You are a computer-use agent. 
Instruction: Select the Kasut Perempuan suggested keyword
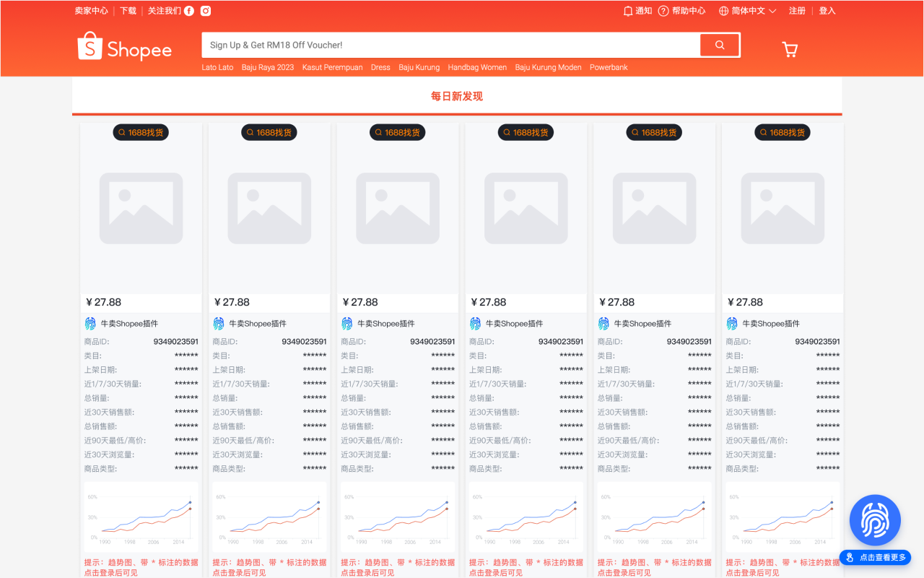[x=332, y=67]
